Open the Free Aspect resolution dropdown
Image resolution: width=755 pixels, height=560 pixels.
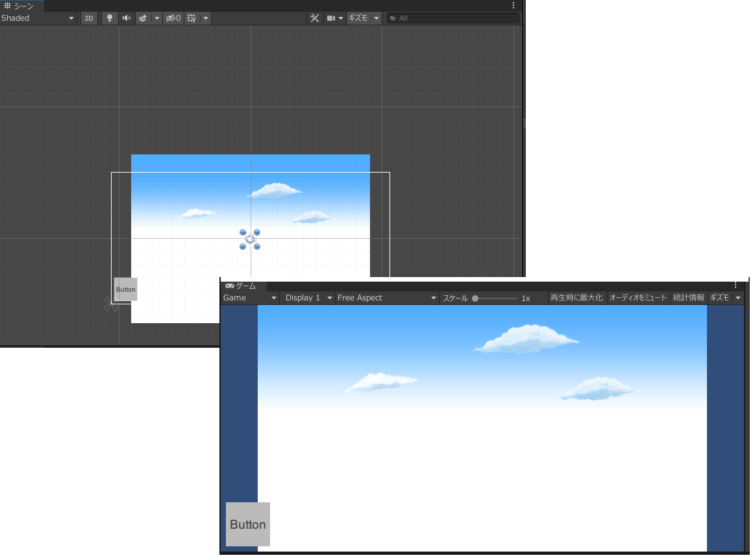click(387, 297)
